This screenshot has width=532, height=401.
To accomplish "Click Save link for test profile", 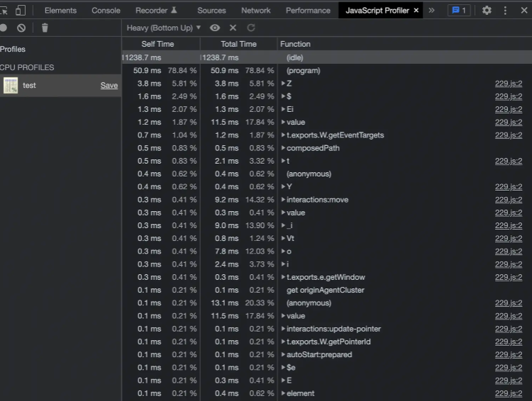I will [109, 86].
